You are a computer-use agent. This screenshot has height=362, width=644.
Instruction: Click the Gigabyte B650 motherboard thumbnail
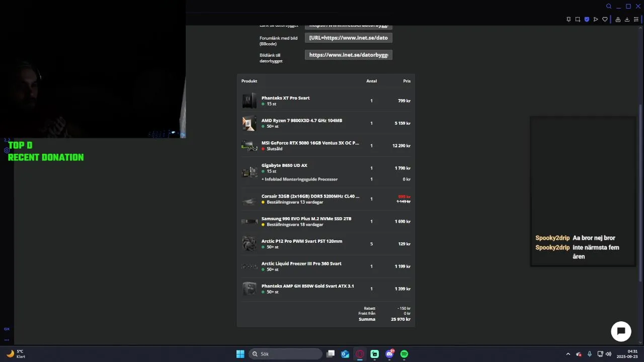tap(249, 172)
